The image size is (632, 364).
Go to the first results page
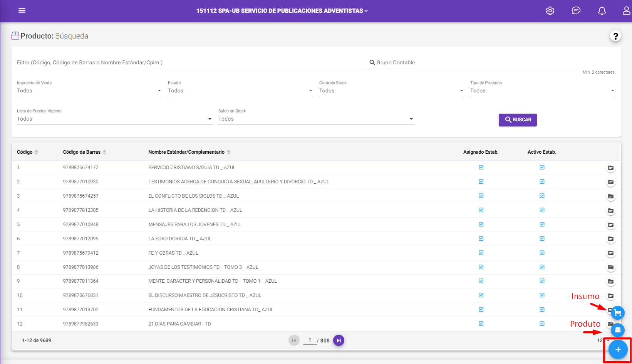pos(294,341)
